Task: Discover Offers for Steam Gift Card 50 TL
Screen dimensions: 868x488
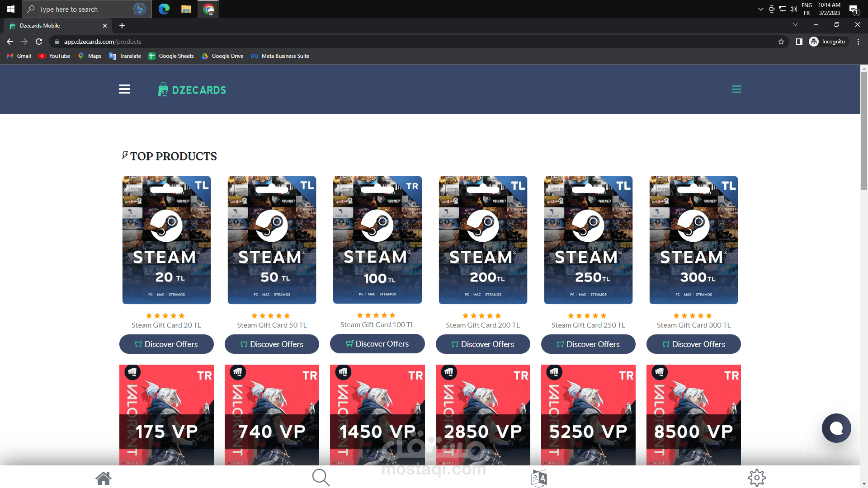Action: coord(272,344)
